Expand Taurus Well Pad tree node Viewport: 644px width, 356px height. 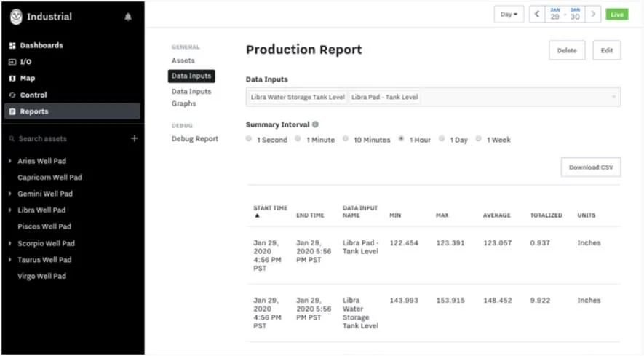(x=10, y=260)
